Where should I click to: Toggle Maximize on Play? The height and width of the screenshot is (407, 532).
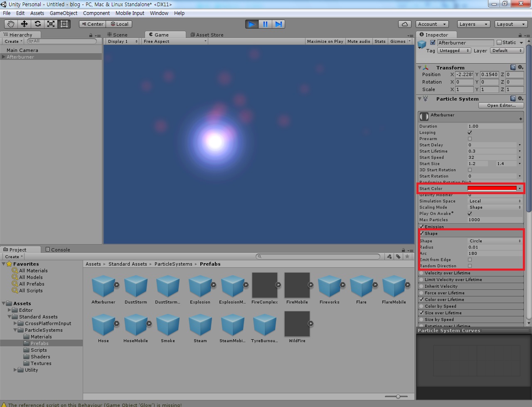click(325, 41)
